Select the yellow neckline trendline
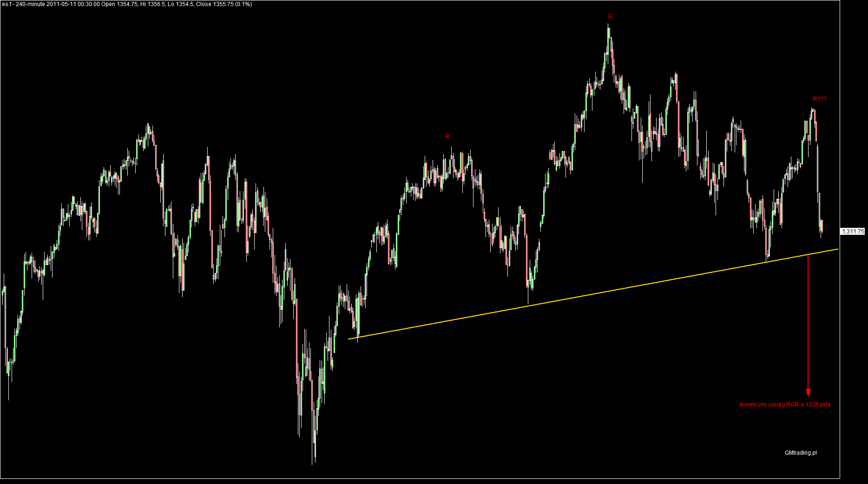The width and height of the screenshot is (868, 484). point(593,294)
